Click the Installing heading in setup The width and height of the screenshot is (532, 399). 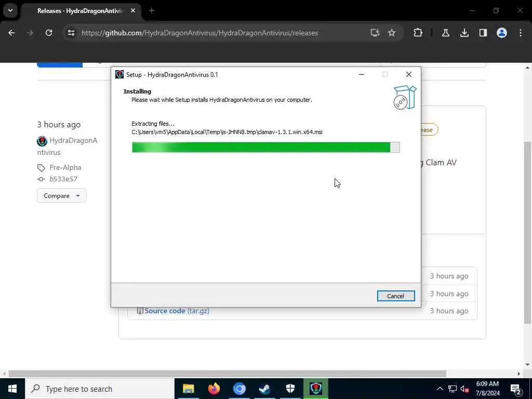click(x=137, y=91)
